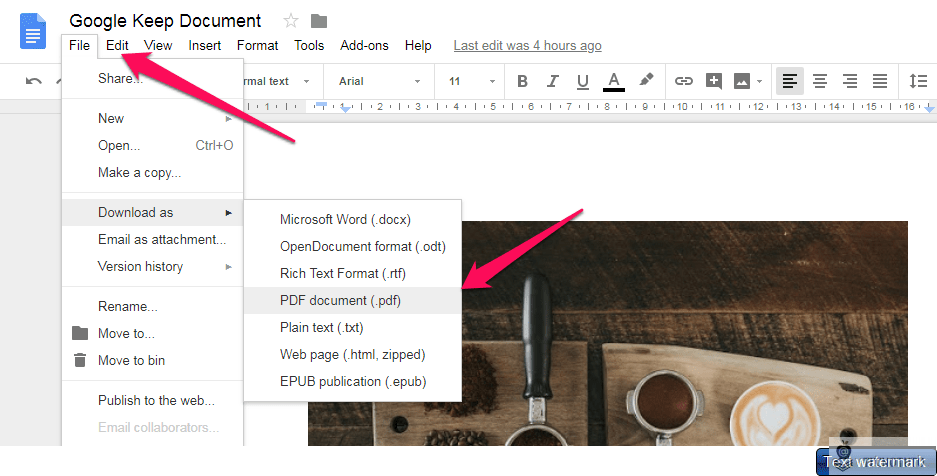Open the line spacing options
The height and width of the screenshot is (476, 937).
[918, 81]
